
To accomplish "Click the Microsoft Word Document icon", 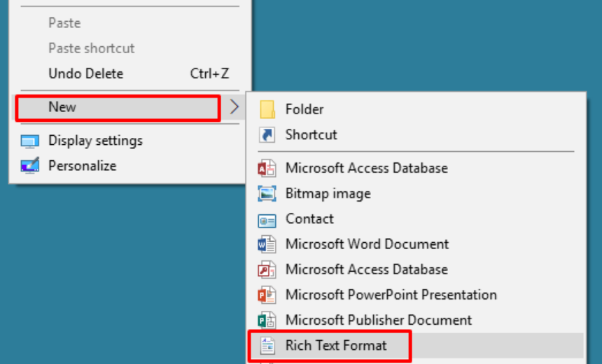I will coord(267,244).
